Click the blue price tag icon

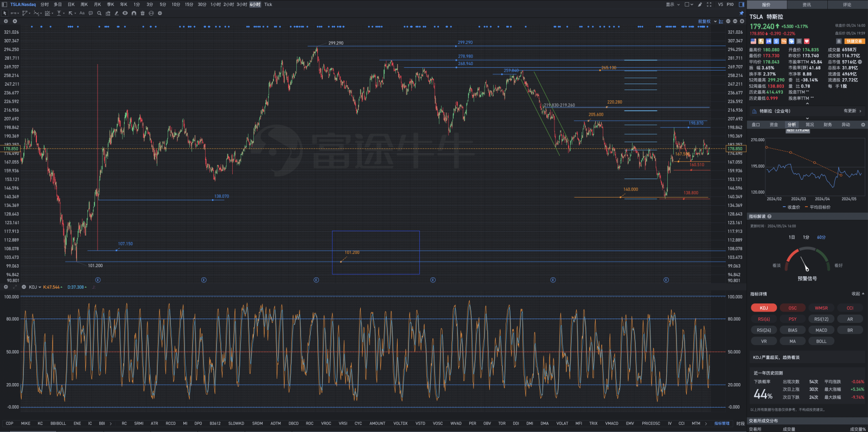(x=792, y=41)
